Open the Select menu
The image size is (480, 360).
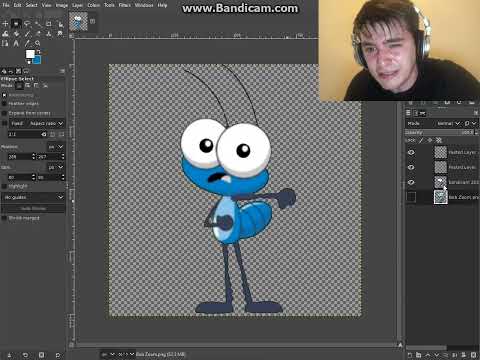point(32,5)
